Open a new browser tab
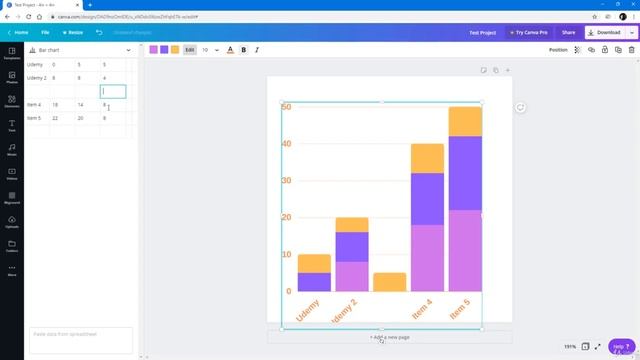Screen dimensions: 640x360 click(90, 5)
